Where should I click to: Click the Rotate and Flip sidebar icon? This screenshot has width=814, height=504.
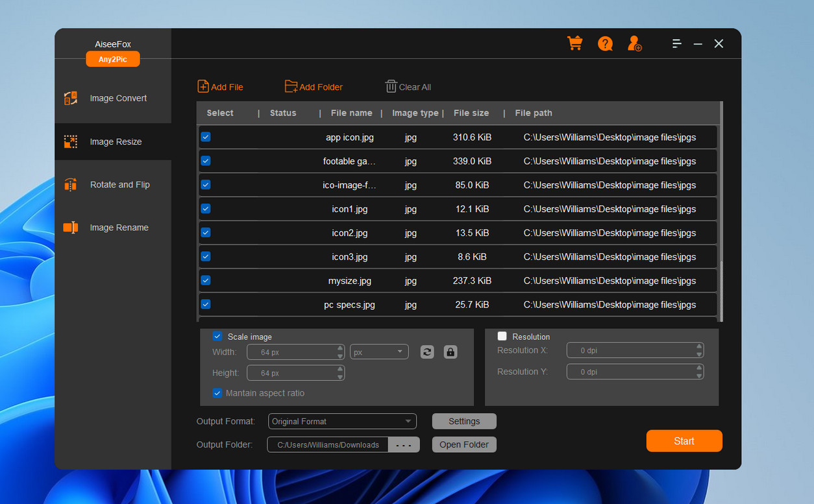[x=71, y=184]
